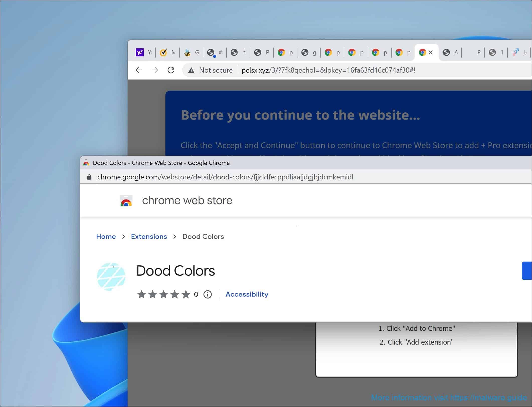Switch to the globe tab labeled A
The image size is (532, 407).
tap(450, 52)
